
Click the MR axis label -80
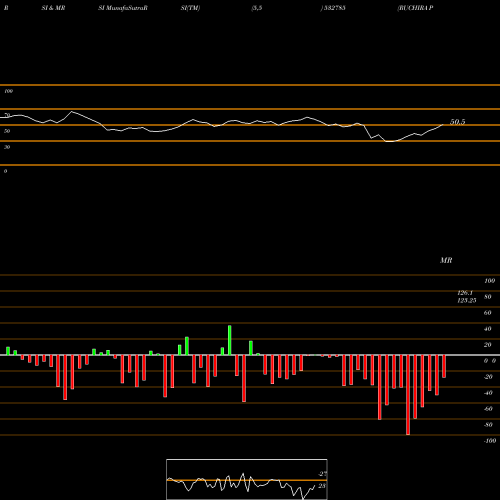point(488,425)
